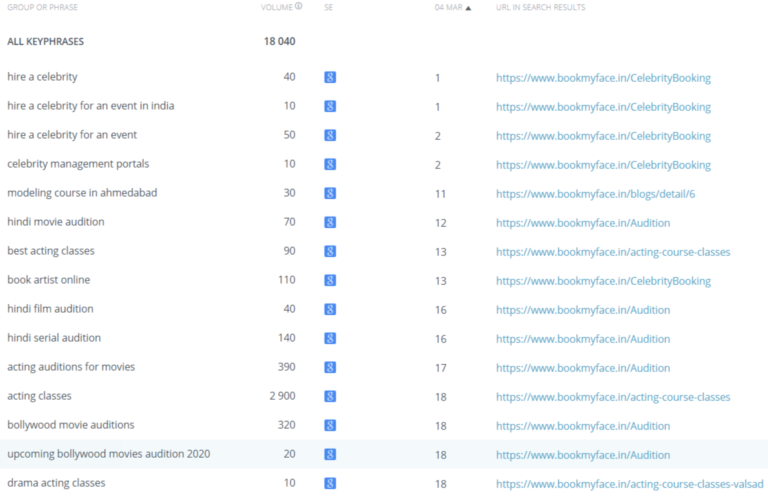
Task: Select keyphrase 'bollywood movie auditions'
Action: tap(71, 425)
